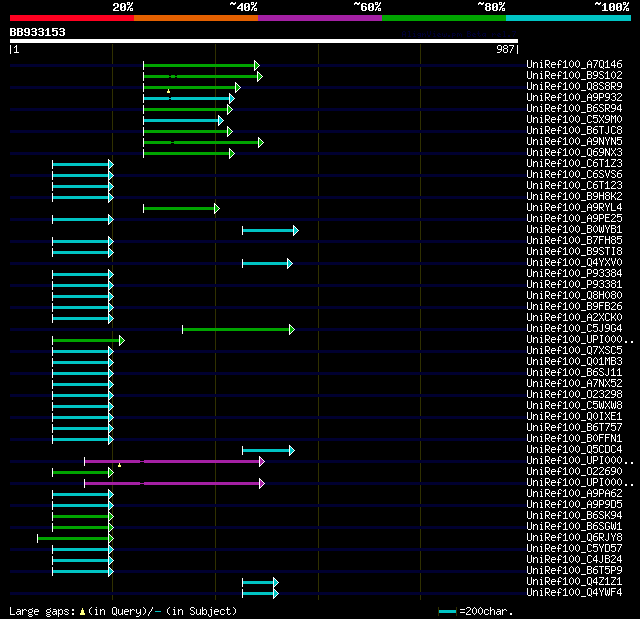The height and width of the screenshot is (619, 640).
Task: Open the UniRef100_A9P932 hit label
Action: [574, 98]
